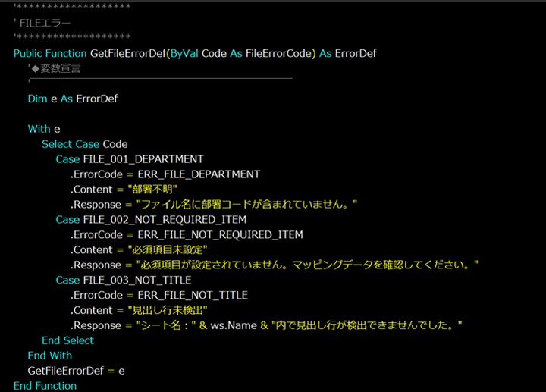Click Case FILE_003_NOT_TITLE label
This screenshot has height=392, width=546.
[x=123, y=281]
